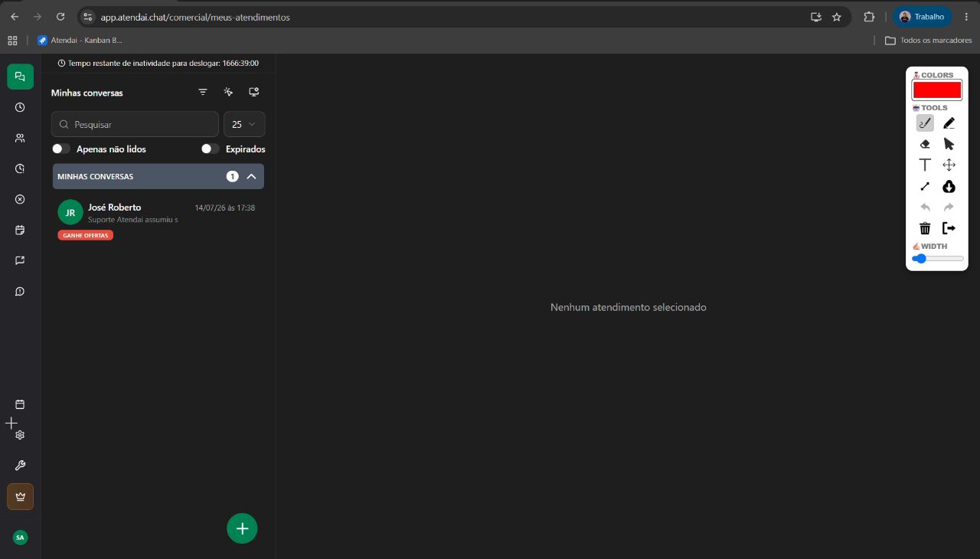Open the SA user avatar
Screen dimensions: 980x559
pos(20,538)
